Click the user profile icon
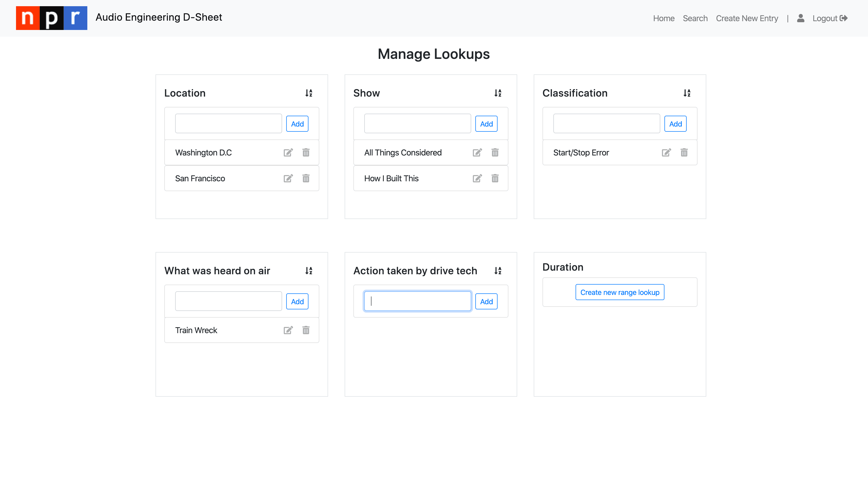The image size is (868, 501). pyautogui.click(x=801, y=18)
